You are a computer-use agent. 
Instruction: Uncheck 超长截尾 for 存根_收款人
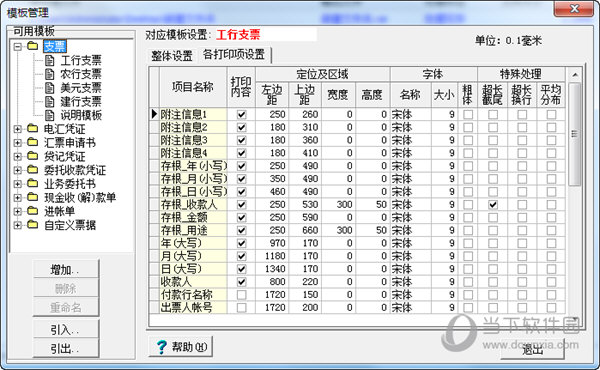coord(493,204)
